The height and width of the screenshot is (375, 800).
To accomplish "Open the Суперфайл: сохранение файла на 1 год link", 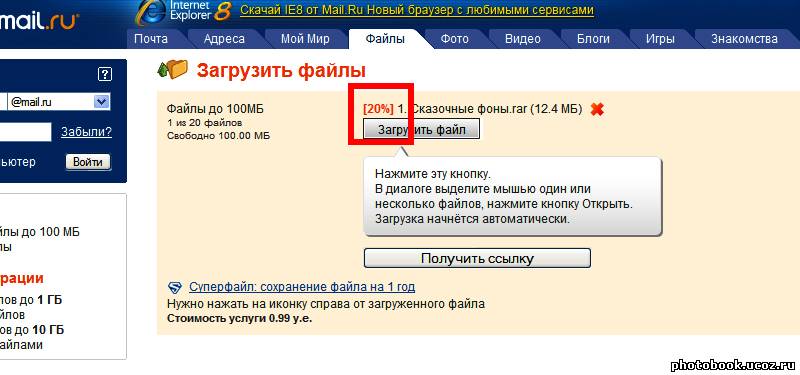I will tap(302, 287).
